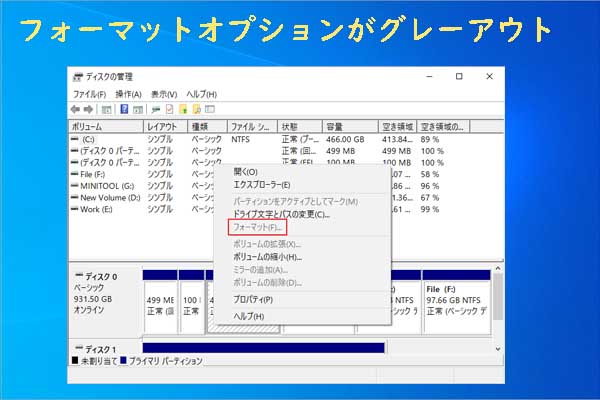Select ボリュームの拡張(X)... in context menu
The image size is (600, 400).
point(267,244)
